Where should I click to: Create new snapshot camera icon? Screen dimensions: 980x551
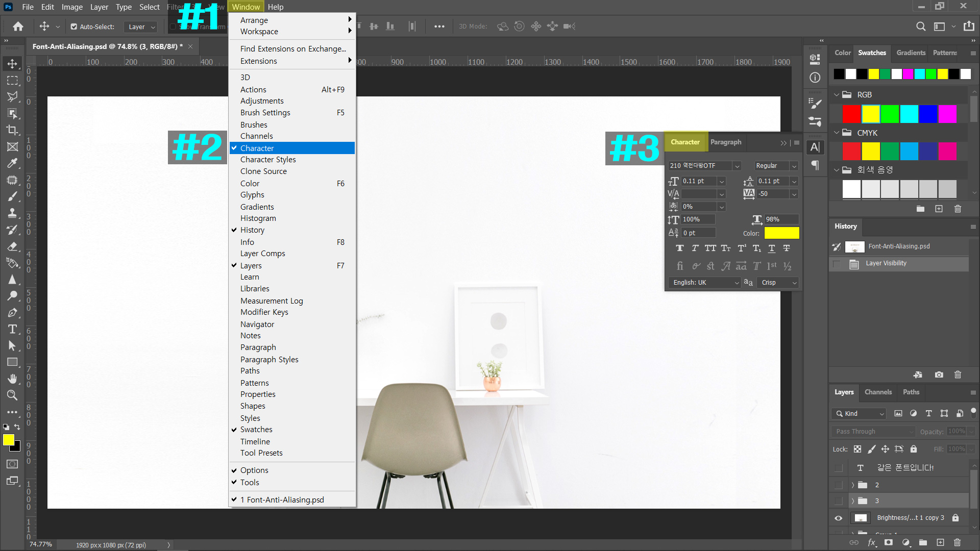(939, 374)
